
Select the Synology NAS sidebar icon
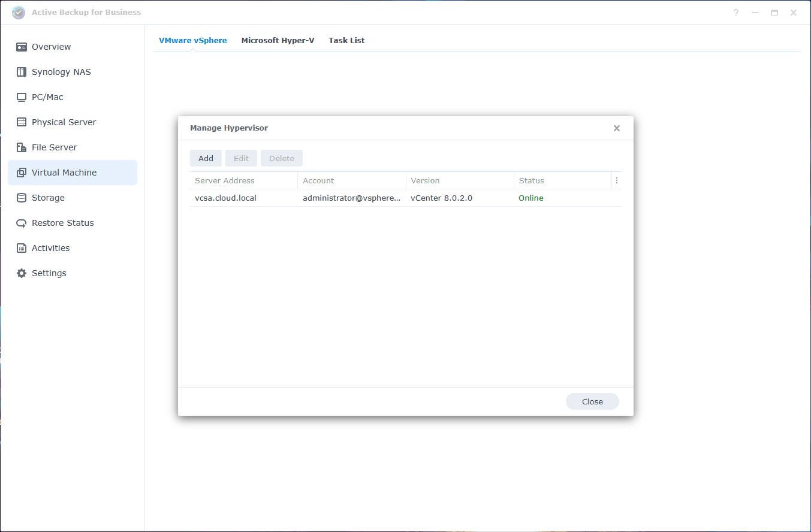click(22, 72)
